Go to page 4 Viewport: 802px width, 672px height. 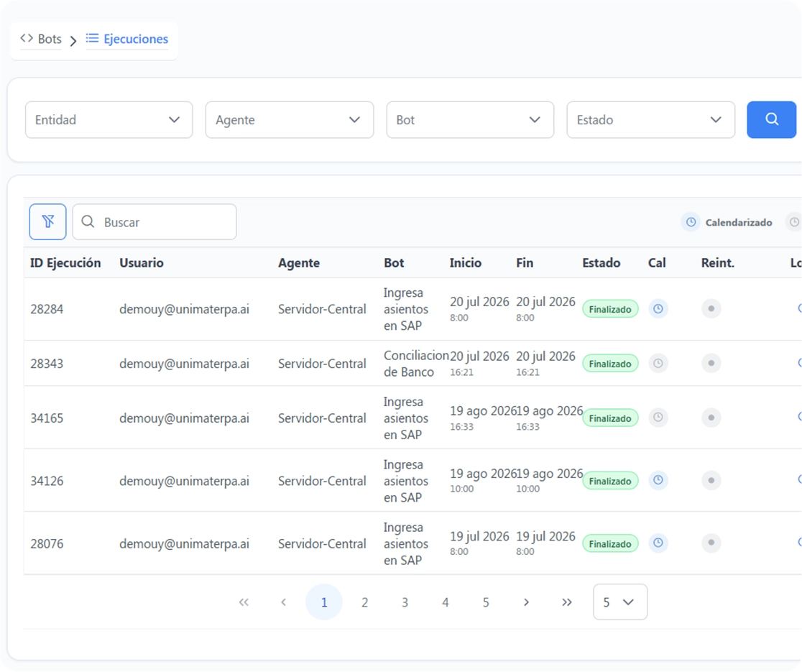coord(445,602)
